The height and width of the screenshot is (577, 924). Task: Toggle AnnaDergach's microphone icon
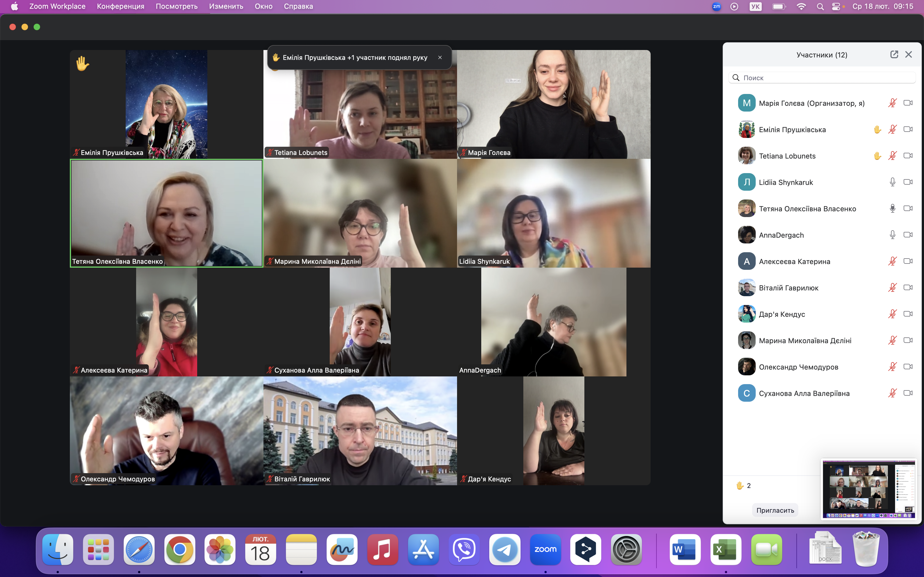(892, 235)
